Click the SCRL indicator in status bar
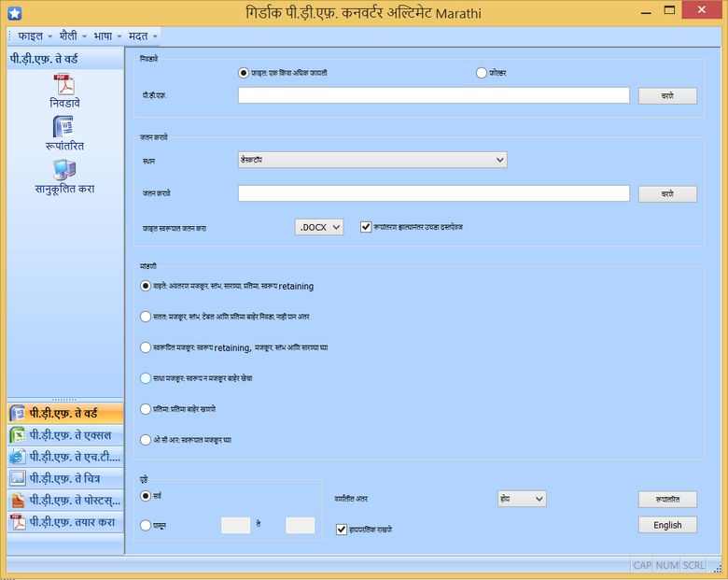 point(693,565)
